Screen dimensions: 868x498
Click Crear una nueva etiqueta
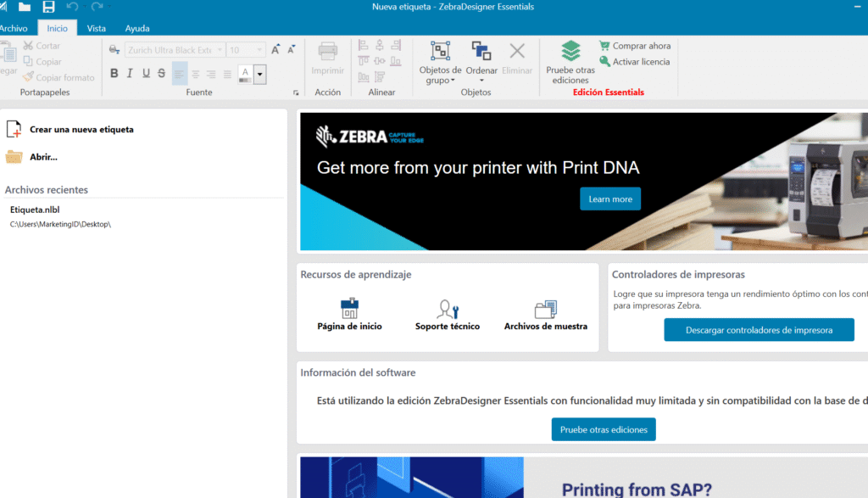click(70, 129)
